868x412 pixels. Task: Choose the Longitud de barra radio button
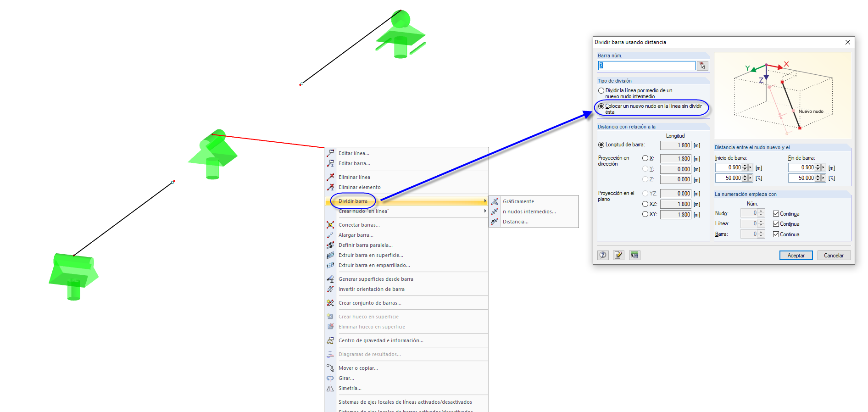[x=601, y=145]
